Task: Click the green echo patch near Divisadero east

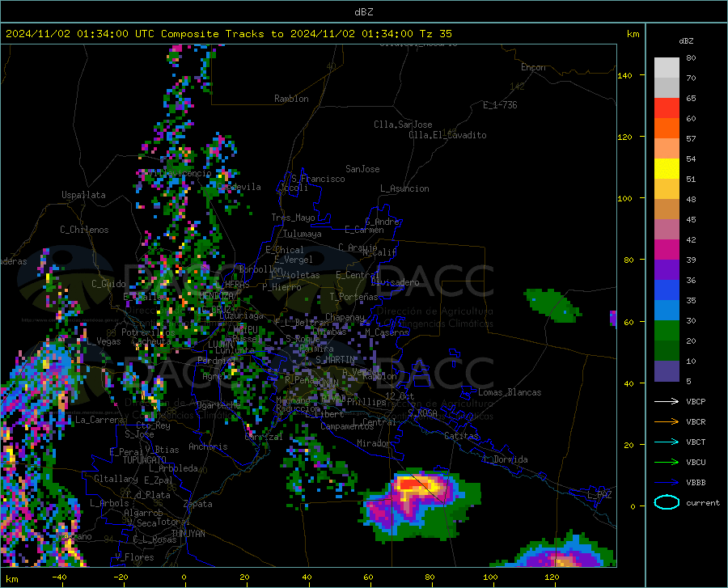Action: coord(552,304)
